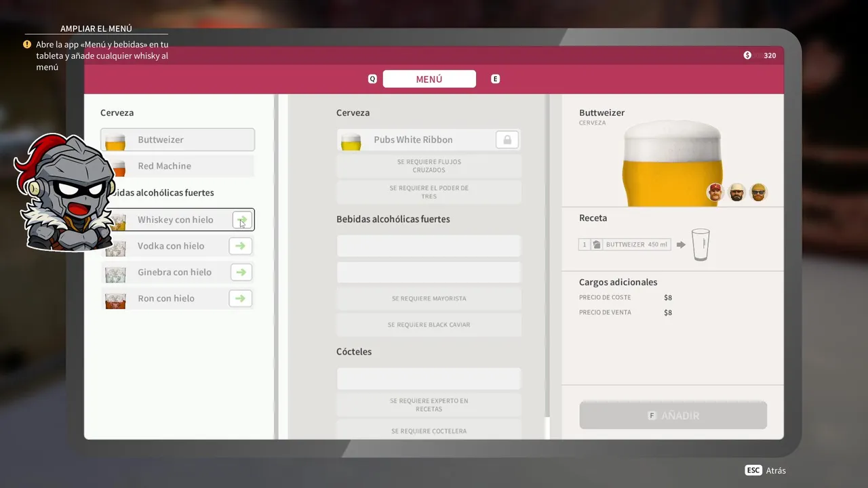Click Ginebra con hielo drink icon

115,273
